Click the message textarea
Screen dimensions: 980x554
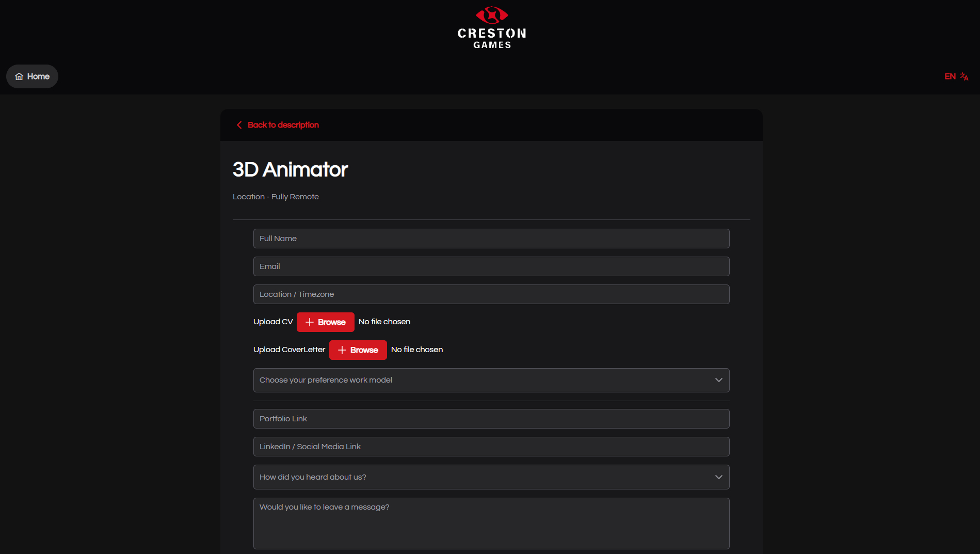click(x=491, y=524)
